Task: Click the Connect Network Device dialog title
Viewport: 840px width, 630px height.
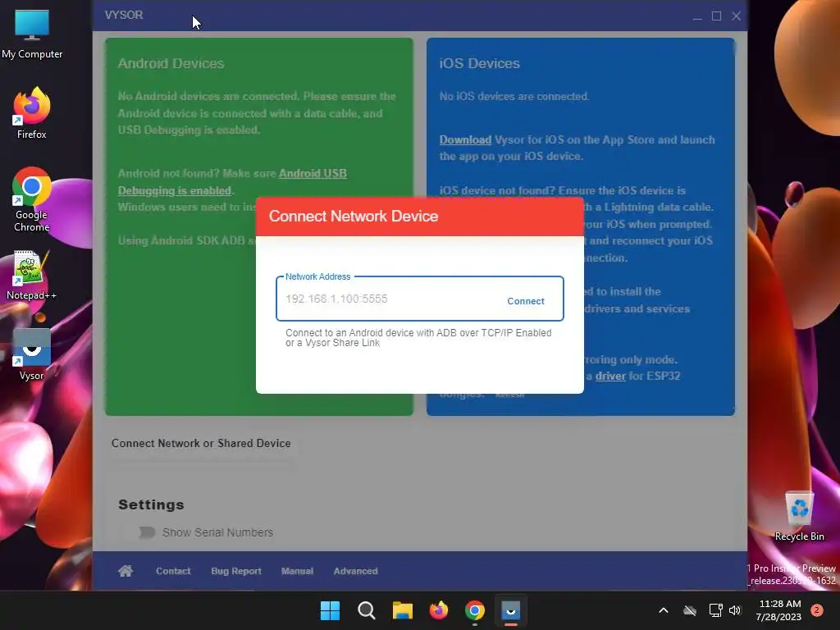Action: click(x=354, y=216)
